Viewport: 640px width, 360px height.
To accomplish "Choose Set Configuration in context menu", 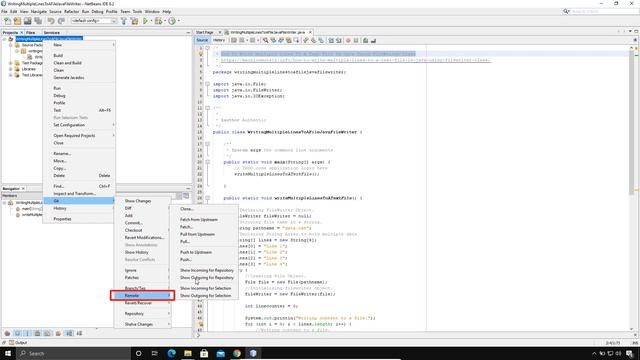I will pyautogui.click(x=79, y=125).
